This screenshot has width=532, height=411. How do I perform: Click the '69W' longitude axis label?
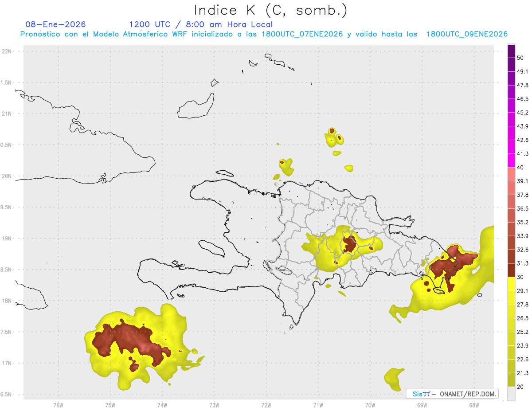pyautogui.click(x=422, y=405)
